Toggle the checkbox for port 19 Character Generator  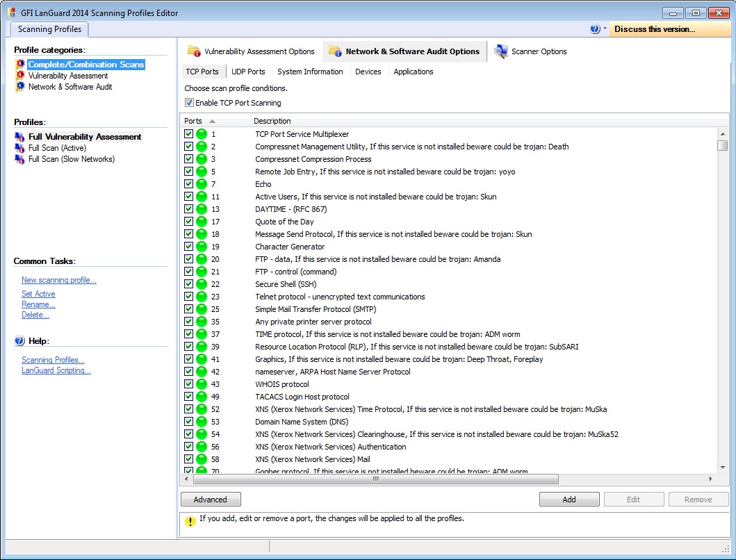(x=189, y=246)
